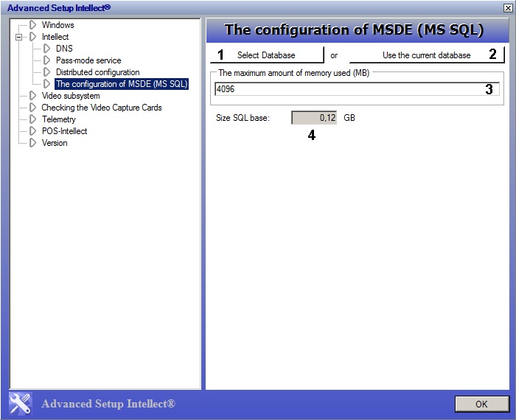This screenshot has height=420, width=516.
Task: Open the Version section
Action: coord(55,143)
